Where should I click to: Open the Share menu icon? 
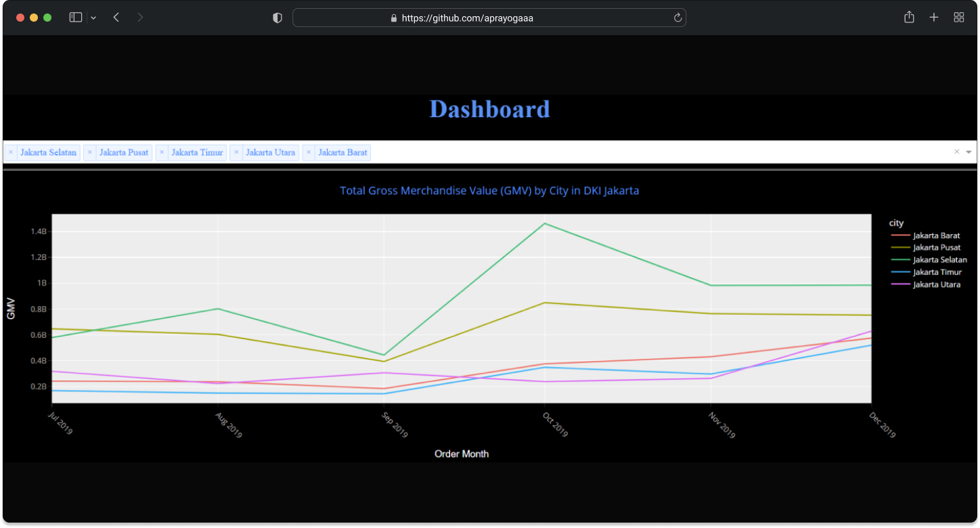tap(909, 17)
